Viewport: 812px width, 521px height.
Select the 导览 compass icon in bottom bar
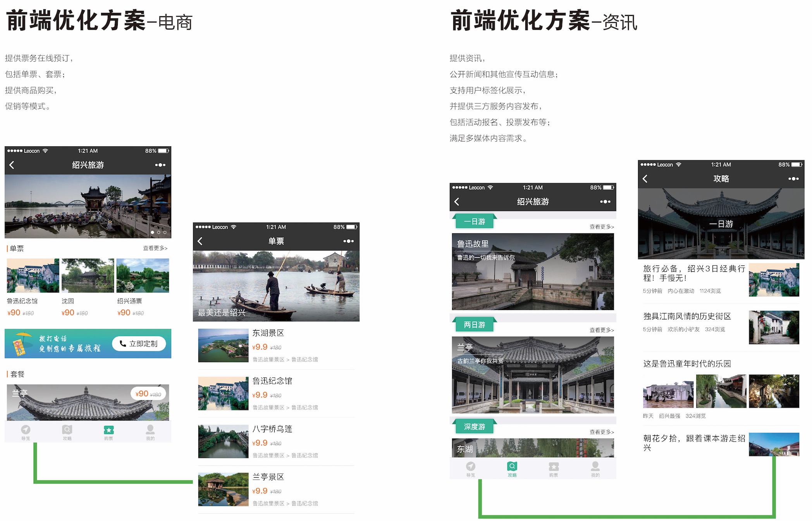pyautogui.click(x=26, y=429)
